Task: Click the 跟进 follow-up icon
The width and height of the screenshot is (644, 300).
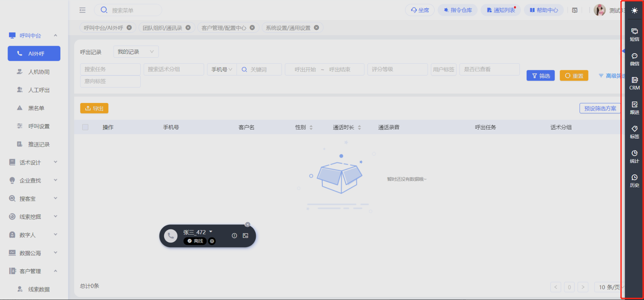Action: tap(635, 108)
